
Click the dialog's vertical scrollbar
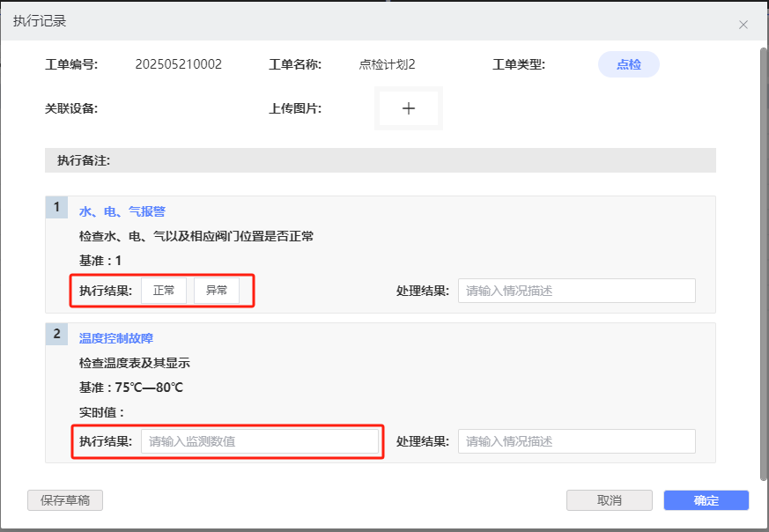coord(763,264)
